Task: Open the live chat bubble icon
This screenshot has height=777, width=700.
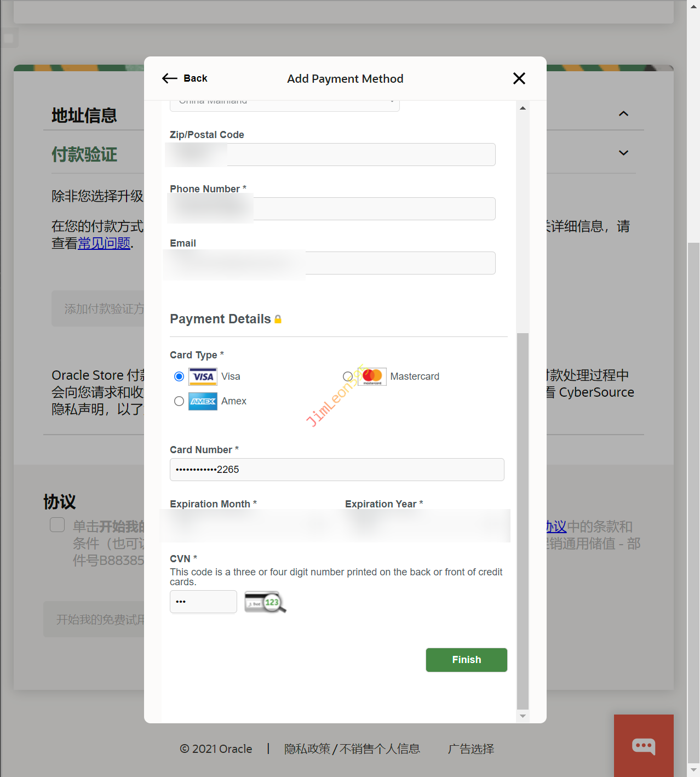Action: coord(644,746)
